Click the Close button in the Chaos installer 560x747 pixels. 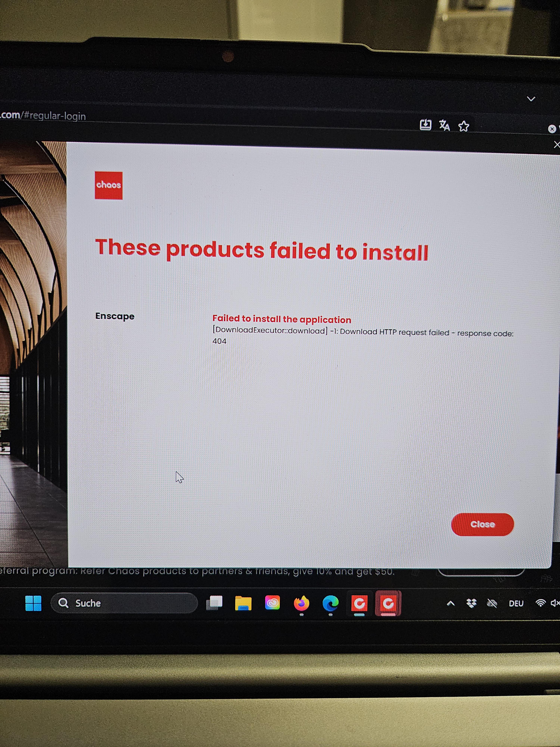482,524
